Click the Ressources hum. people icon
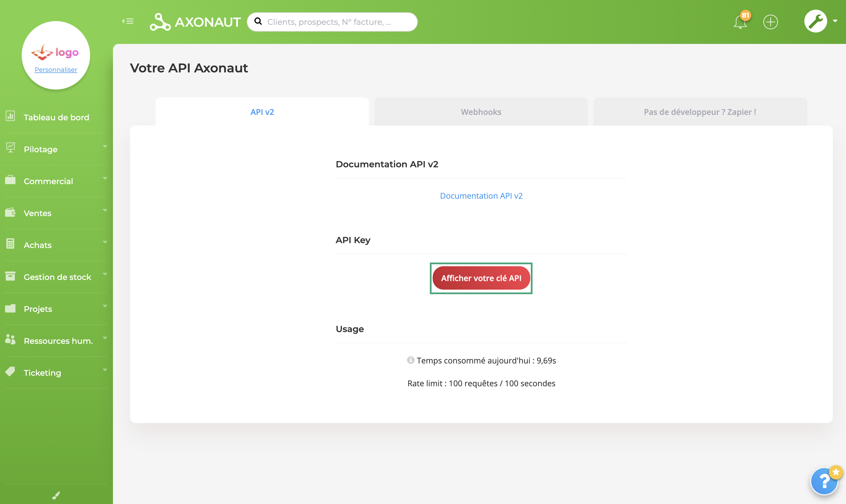This screenshot has width=846, height=504. point(11,339)
